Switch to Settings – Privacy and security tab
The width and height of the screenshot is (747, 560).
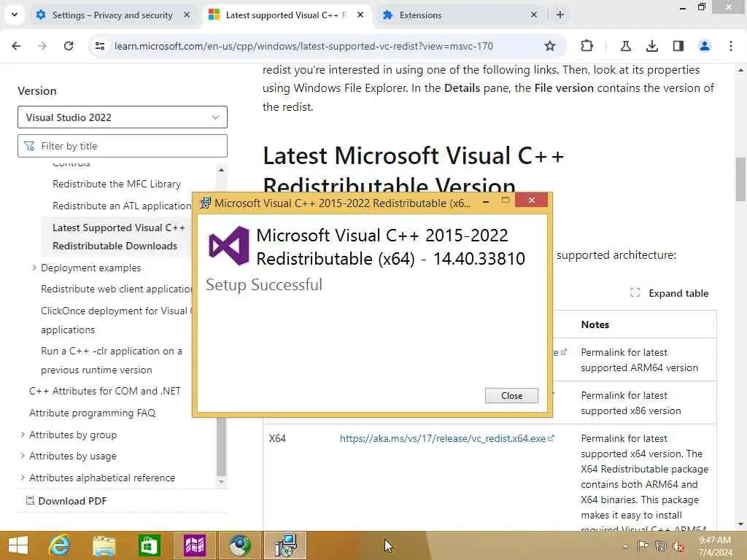(x=112, y=15)
